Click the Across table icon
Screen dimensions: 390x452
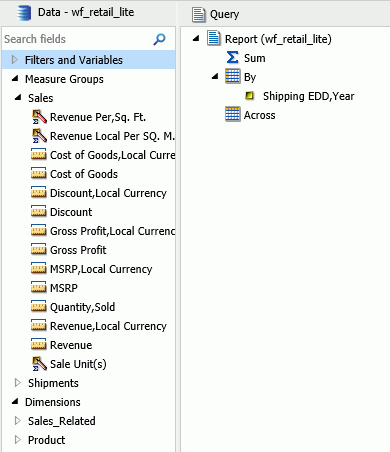click(232, 115)
